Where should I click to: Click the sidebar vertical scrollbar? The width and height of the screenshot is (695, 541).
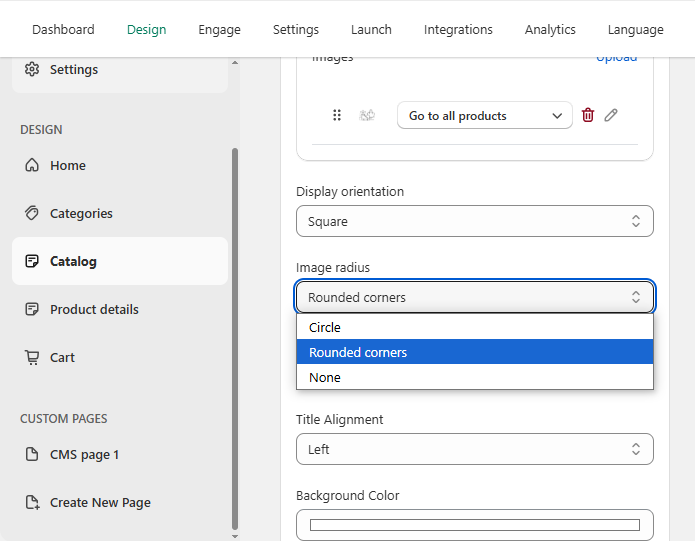235,339
